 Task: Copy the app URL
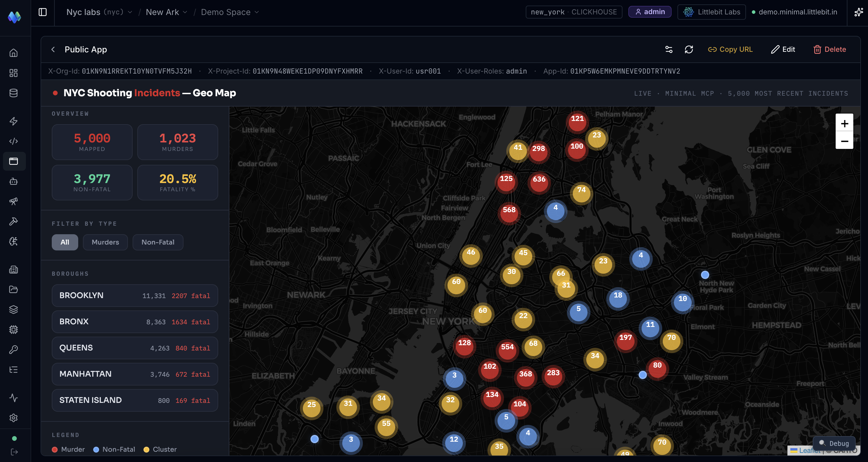tap(730, 49)
